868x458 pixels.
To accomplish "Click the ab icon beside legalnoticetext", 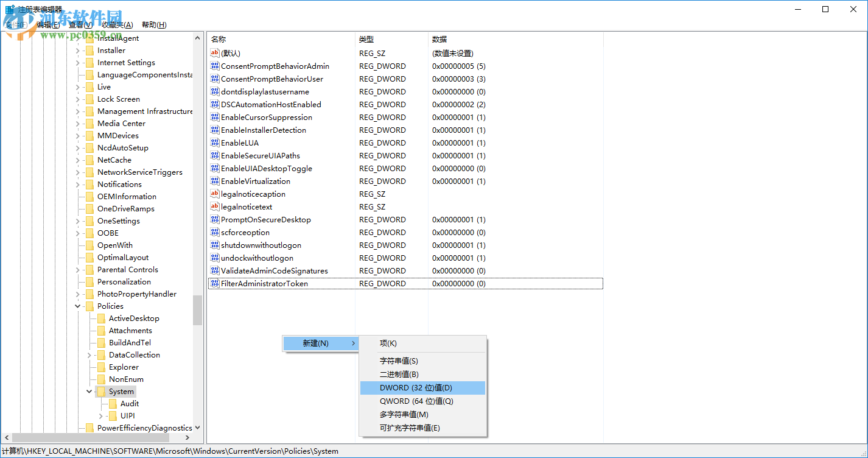I will tap(214, 206).
